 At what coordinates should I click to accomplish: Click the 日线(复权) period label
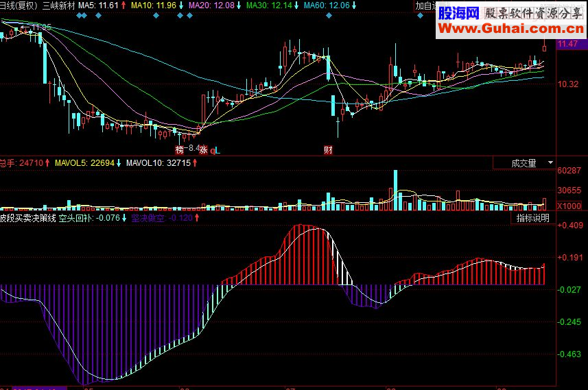19,5
